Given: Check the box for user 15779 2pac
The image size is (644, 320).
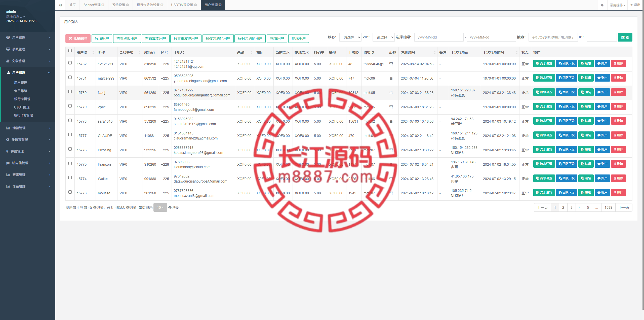Looking at the screenshot, I should [70, 106].
